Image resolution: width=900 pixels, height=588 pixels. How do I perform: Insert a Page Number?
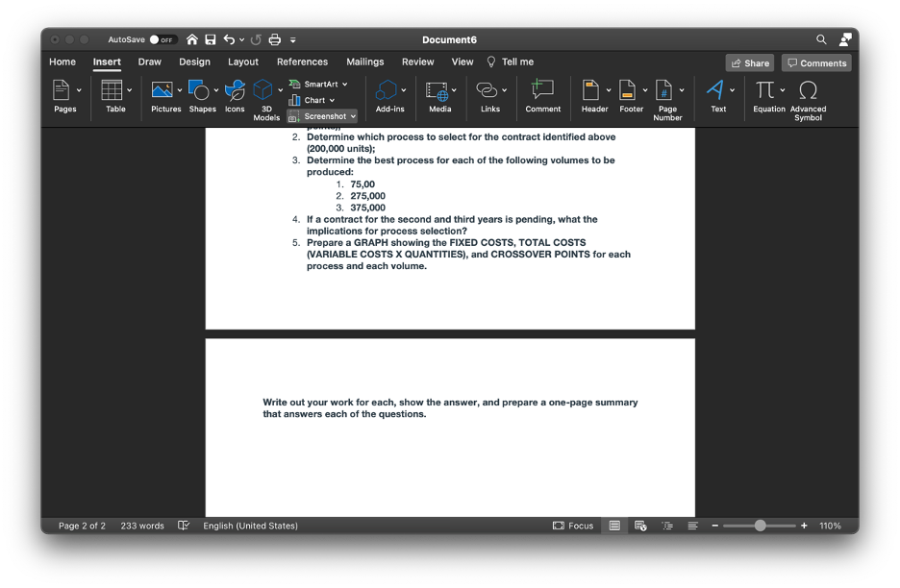(x=664, y=90)
